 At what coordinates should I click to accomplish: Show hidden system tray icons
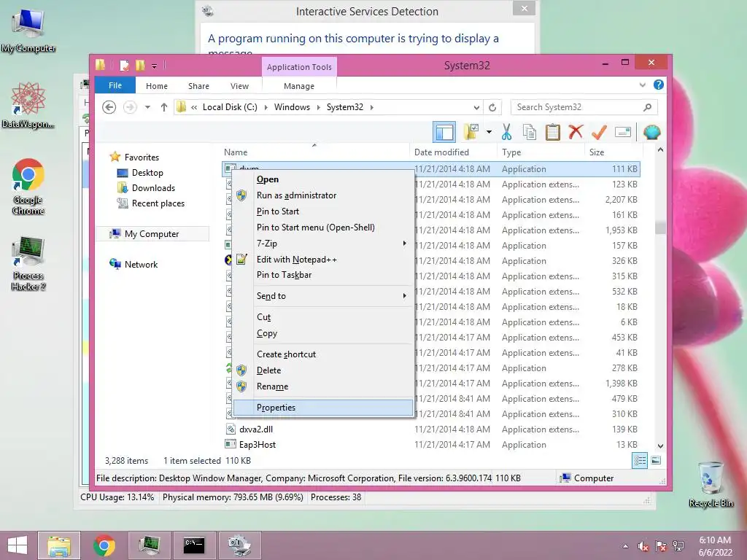(625, 546)
